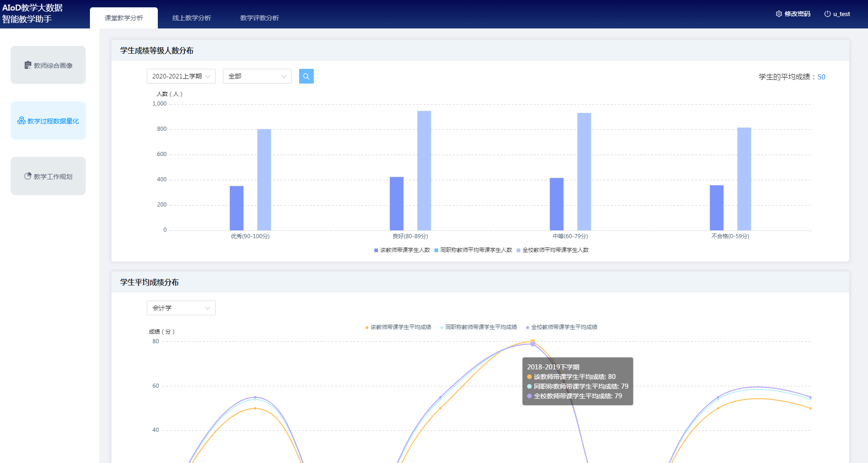
Task: Toggle 同职称教师带课学生平均成绩 line legend
Action: point(479,327)
